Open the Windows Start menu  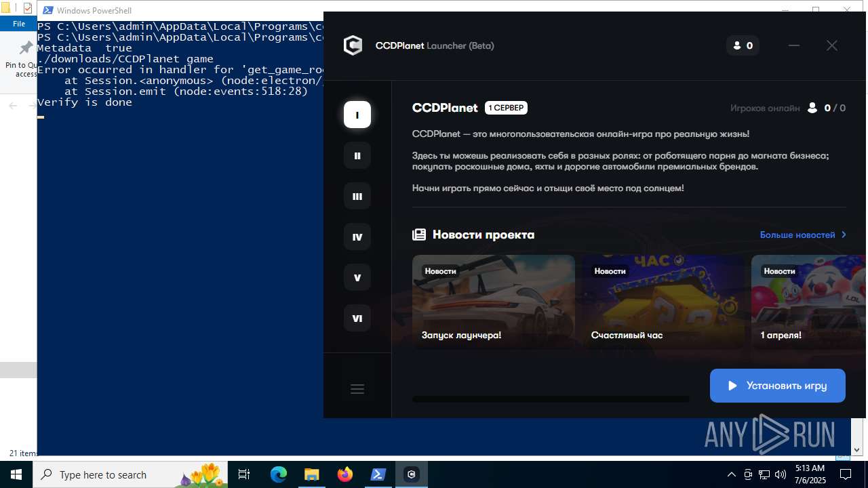point(16,474)
